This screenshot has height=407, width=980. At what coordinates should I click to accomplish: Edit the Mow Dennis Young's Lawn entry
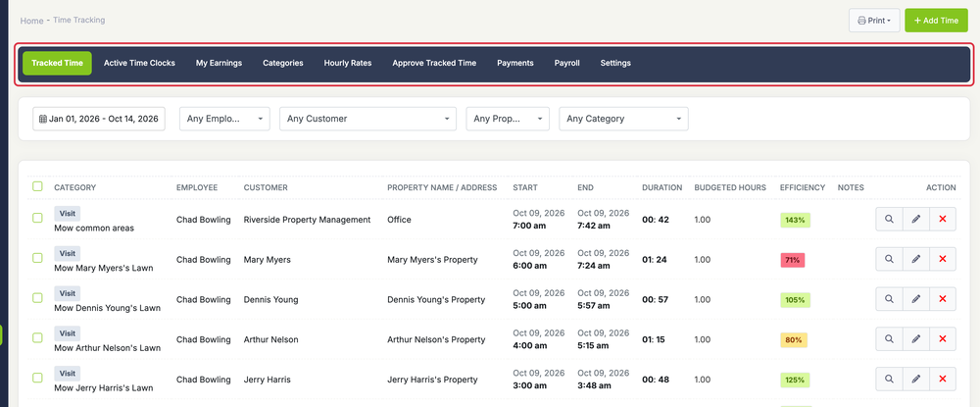[x=915, y=299]
